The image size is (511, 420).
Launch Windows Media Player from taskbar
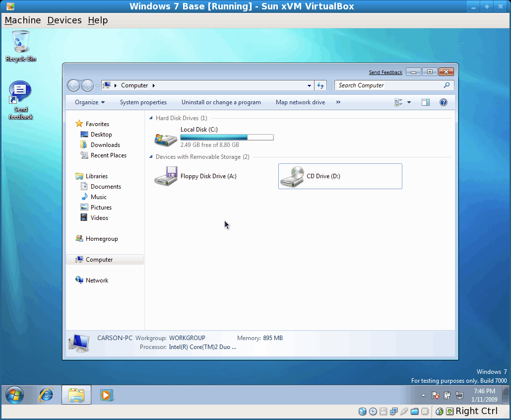point(106,395)
